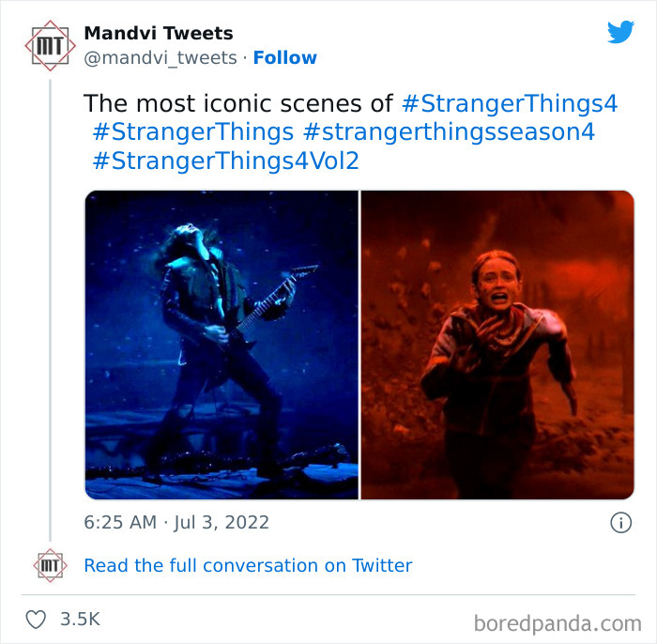The height and width of the screenshot is (644, 657).
Task: Open the #StrangerThings4Vol2 hashtag
Action: click(x=225, y=161)
